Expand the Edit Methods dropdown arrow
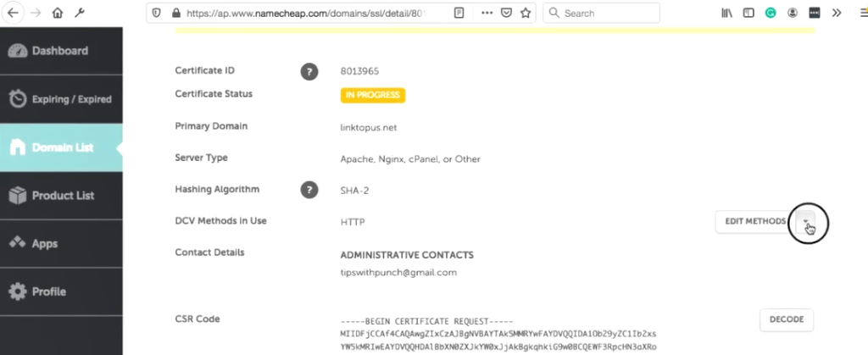Viewport: 868px width, 355px height. tap(805, 221)
